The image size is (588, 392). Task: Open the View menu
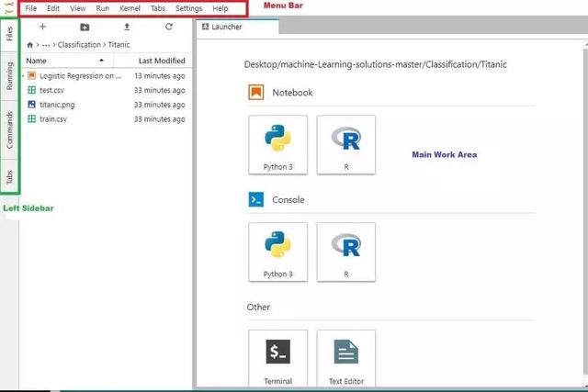[x=77, y=8]
